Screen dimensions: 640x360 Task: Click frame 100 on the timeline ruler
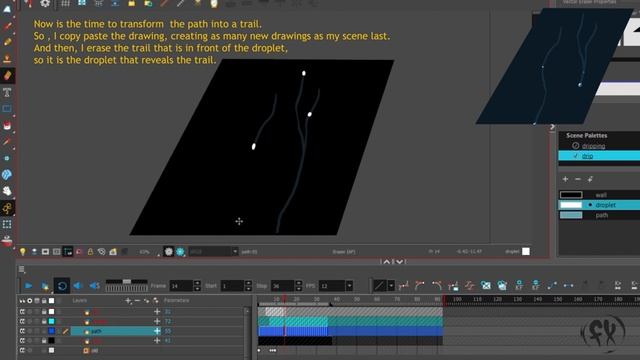pos(457,299)
